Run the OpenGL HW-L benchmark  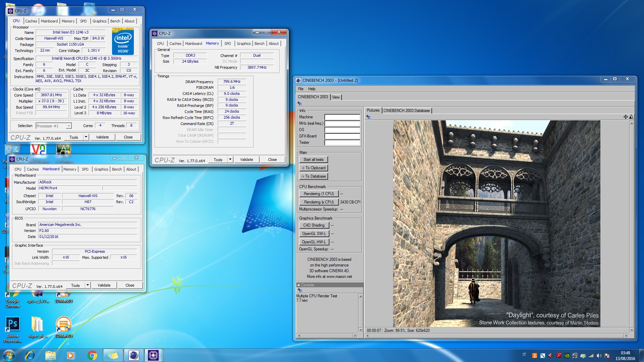click(x=314, y=242)
